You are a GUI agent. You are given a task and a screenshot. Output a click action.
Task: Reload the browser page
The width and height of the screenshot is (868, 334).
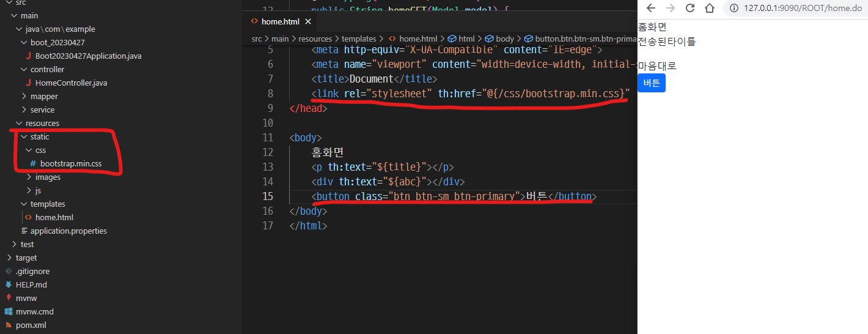pos(690,8)
